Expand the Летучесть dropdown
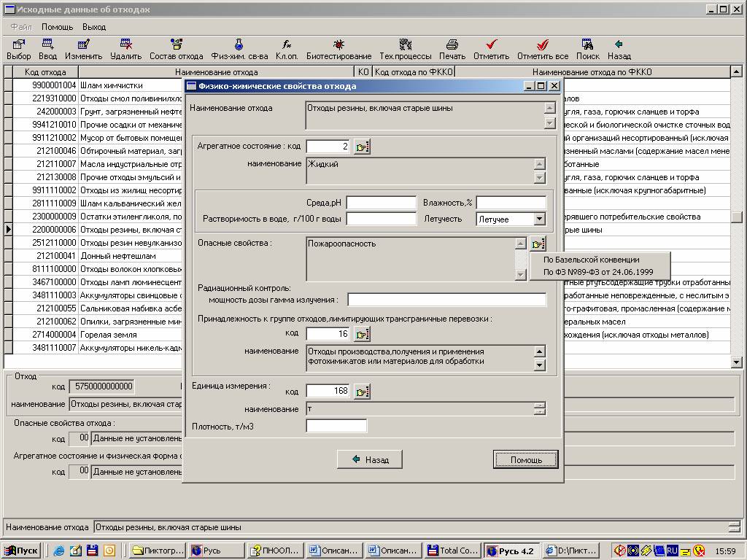The width and height of the screenshot is (747, 560). (539, 219)
